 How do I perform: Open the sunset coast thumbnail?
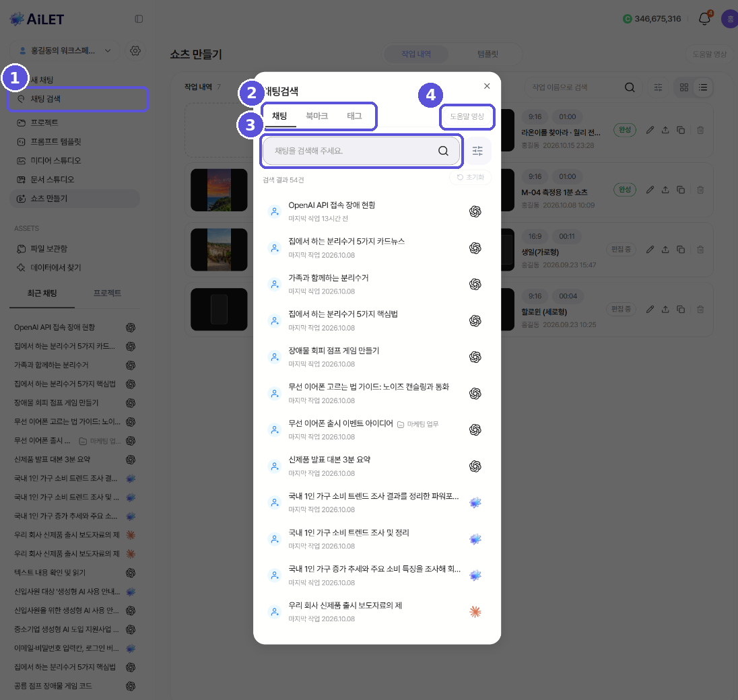click(x=219, y=190)
